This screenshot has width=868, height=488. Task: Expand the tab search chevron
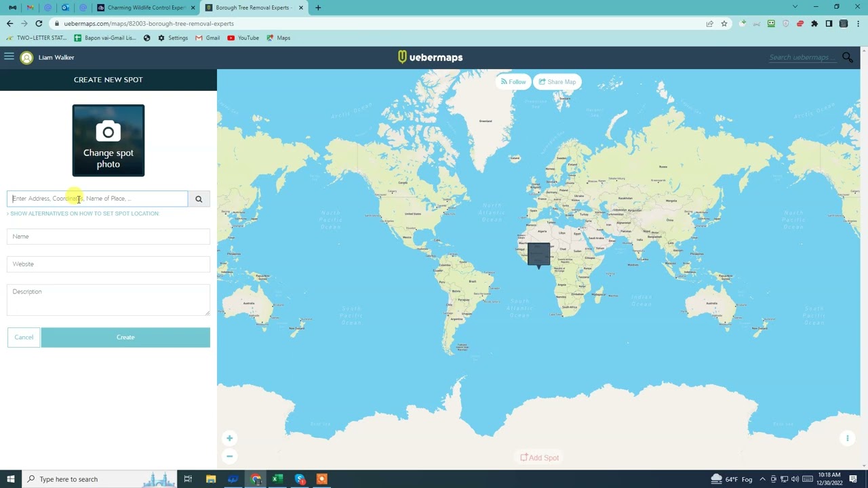(x=795, y=7)
